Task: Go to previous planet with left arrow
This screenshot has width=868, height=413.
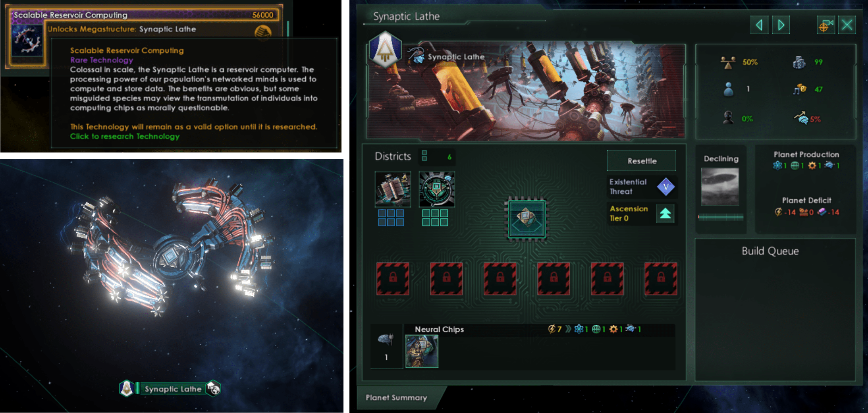Action: tap(759, 25)
